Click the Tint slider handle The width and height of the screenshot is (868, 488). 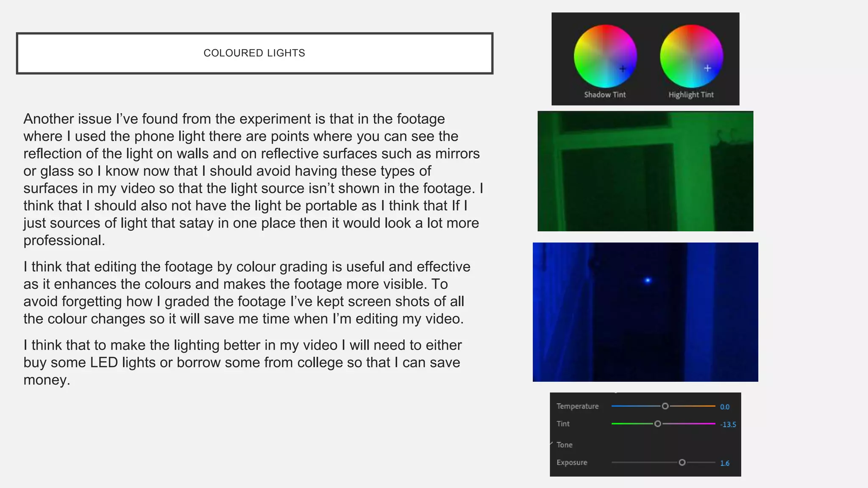pos(657,424)
